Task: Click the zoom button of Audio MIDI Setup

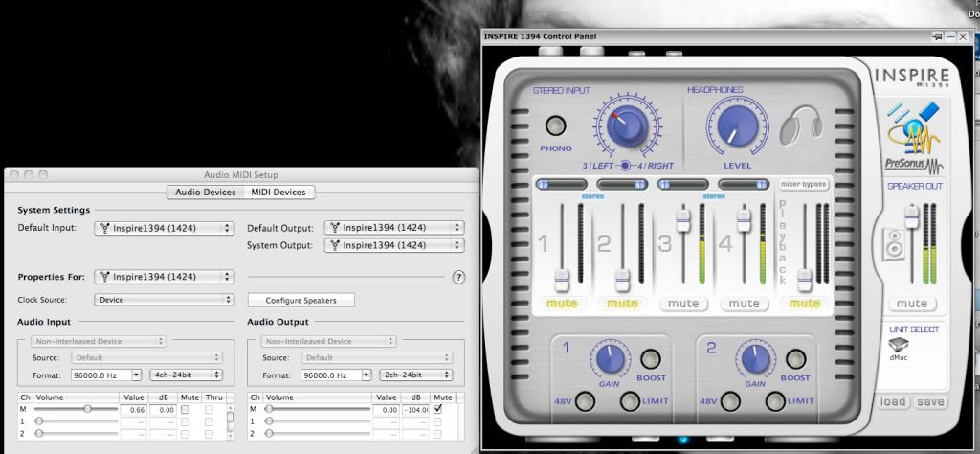Action: coord(42,175)
